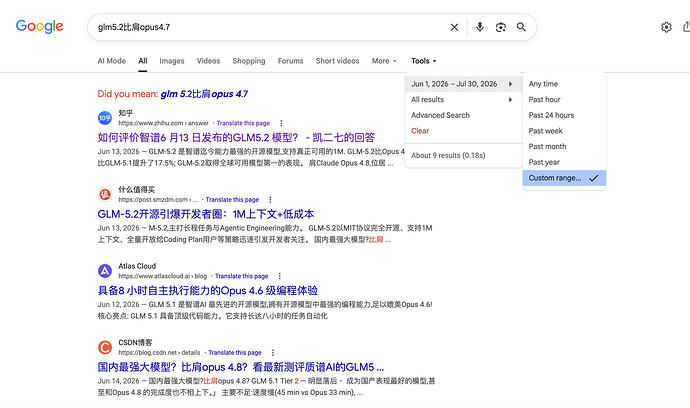This screenshot has width=690, height=408.
Task: Switch to AI Mode tab
Action: (112, 61)
